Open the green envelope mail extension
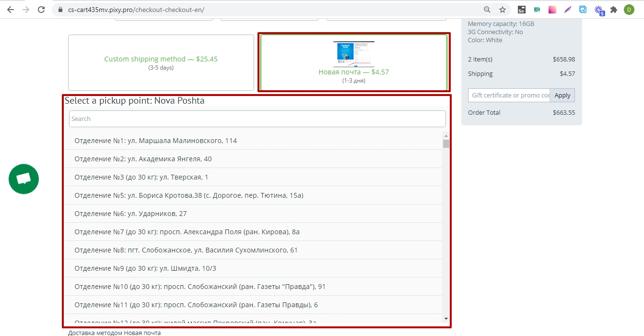Viewport: 644px width, 336px height. click(537, 10)
